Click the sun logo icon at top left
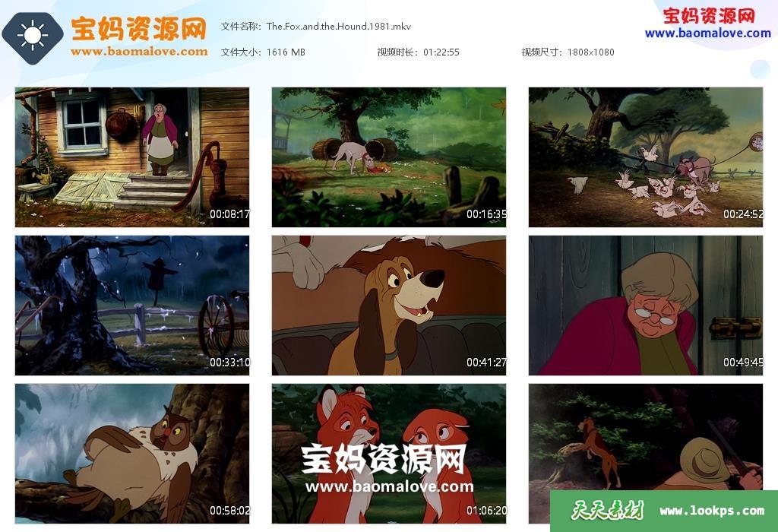 (x=32, y=35)
